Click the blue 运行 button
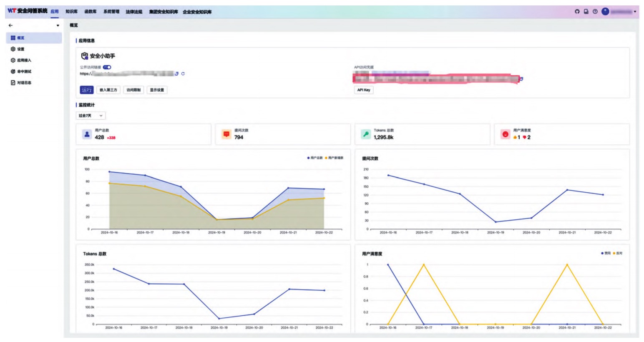Viewport: 644px width, 342px height. click(86, 90)
